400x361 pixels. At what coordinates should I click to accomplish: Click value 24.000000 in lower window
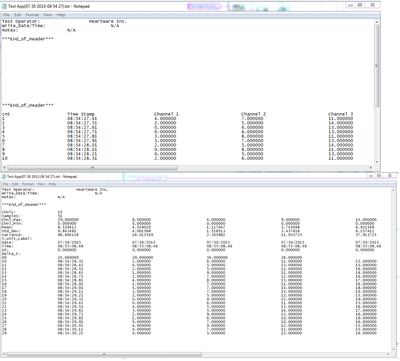[68, 257]
